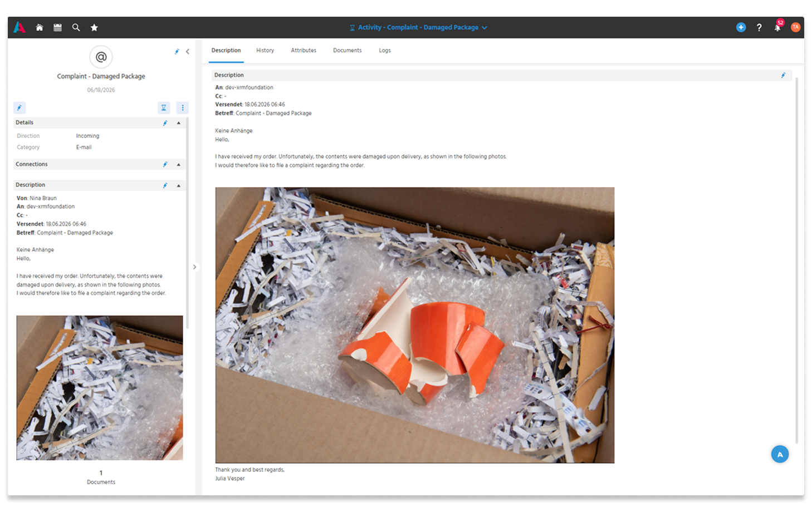Click the Activity - Complaint - Damaged Package title
812x512 pixels.
(418, 27)
